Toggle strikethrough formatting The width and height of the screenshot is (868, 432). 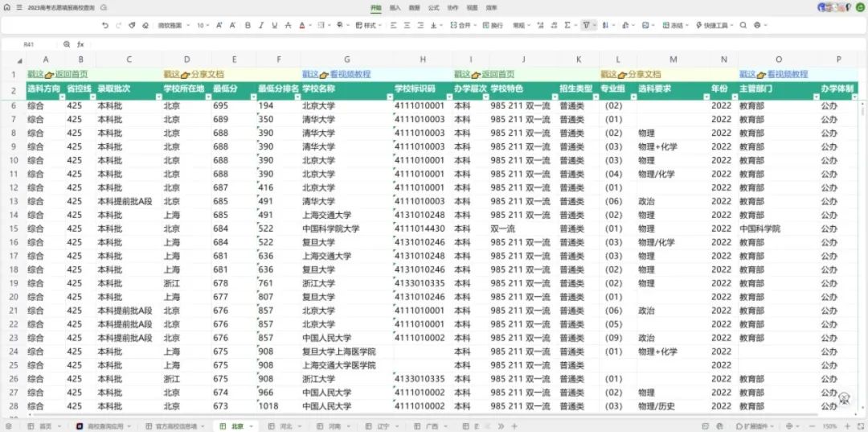coord(288,26)
